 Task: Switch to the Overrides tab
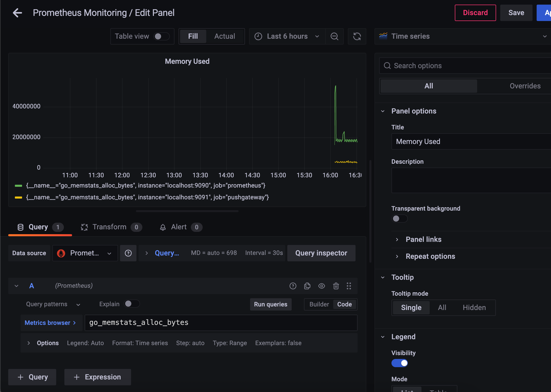tap(525, 86)
